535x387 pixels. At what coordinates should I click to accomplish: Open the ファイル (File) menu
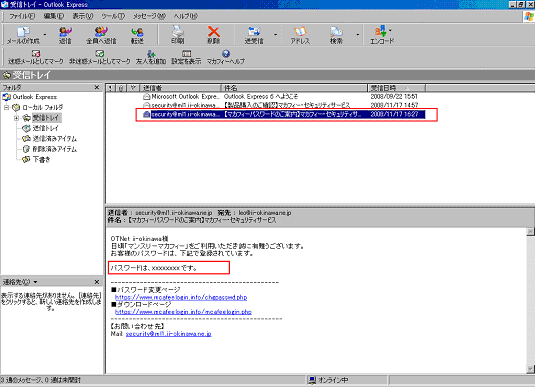pyautogui.click(x=22, y=16)
